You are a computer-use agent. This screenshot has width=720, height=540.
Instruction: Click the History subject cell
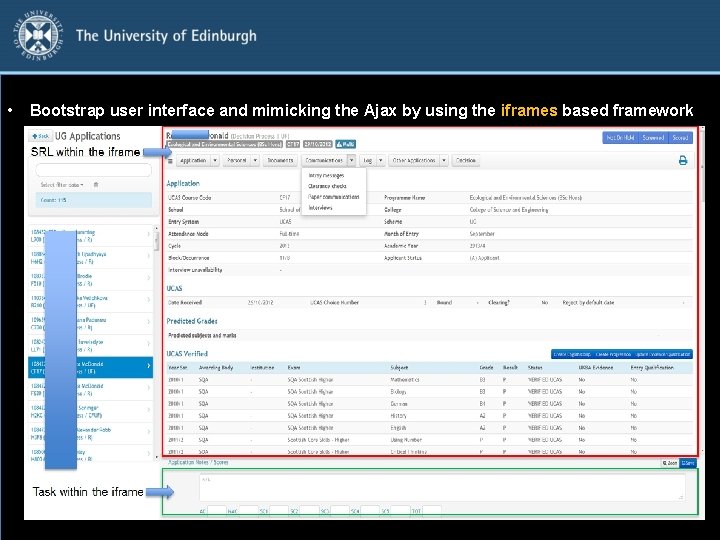398,416
